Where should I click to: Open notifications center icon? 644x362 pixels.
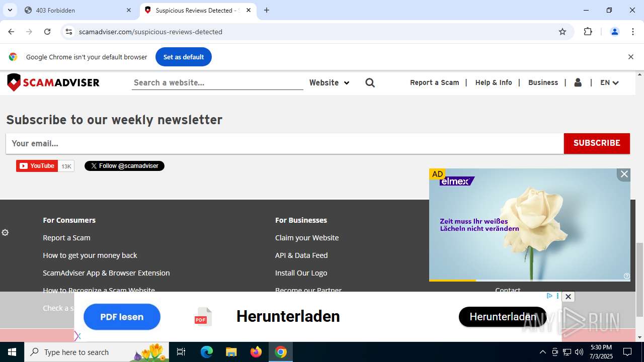point(628,352)
